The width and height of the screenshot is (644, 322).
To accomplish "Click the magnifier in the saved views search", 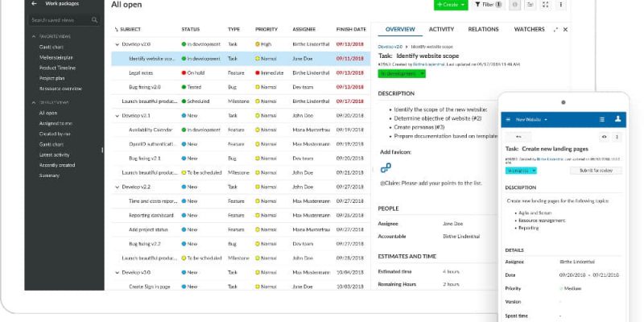I will [x=94, y=19].
